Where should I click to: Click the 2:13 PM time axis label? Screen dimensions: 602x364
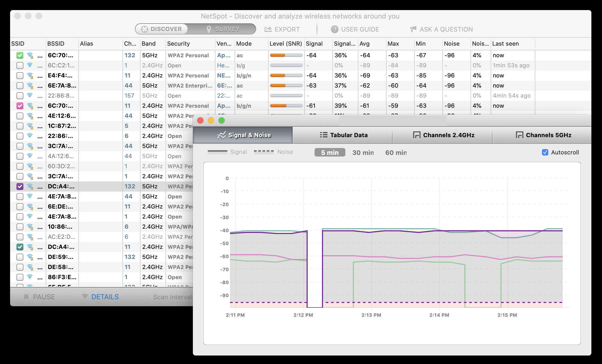(x=371, y=315)
